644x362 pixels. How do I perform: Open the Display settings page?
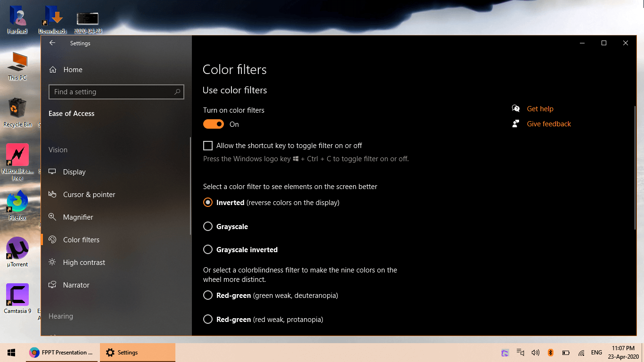point(74,172)
